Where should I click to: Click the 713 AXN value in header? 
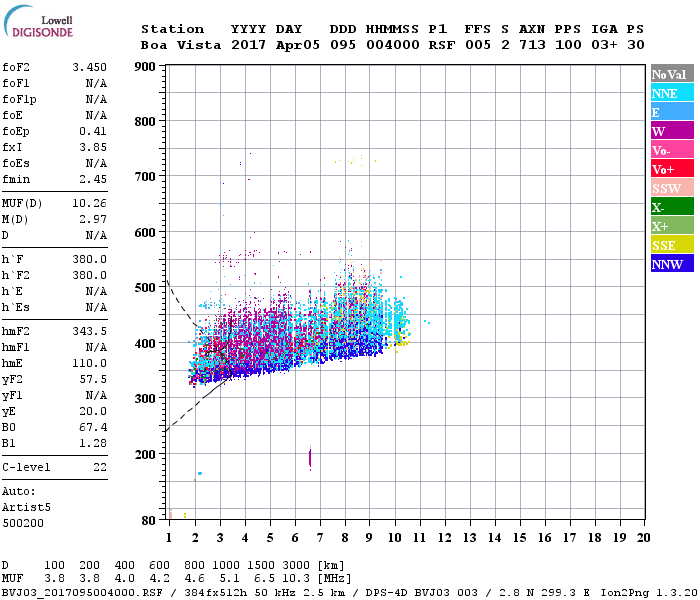tap(532, 45)
